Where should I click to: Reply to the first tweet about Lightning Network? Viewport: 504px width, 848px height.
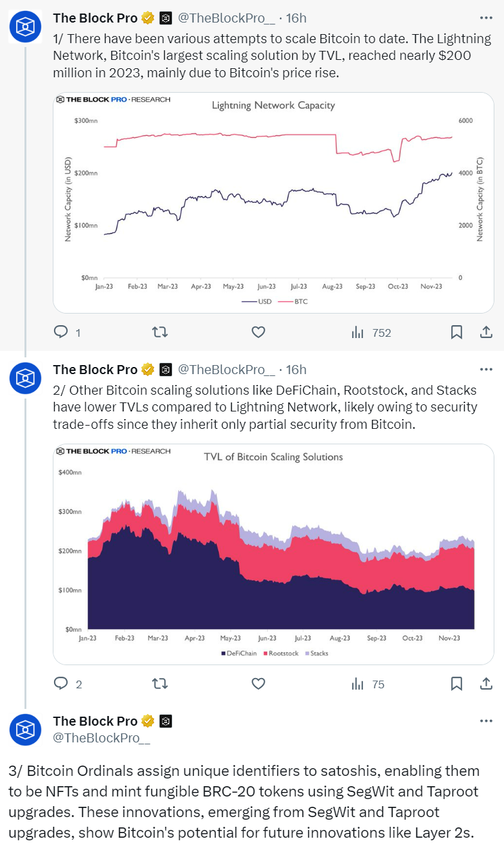click(x=61, y=332)
